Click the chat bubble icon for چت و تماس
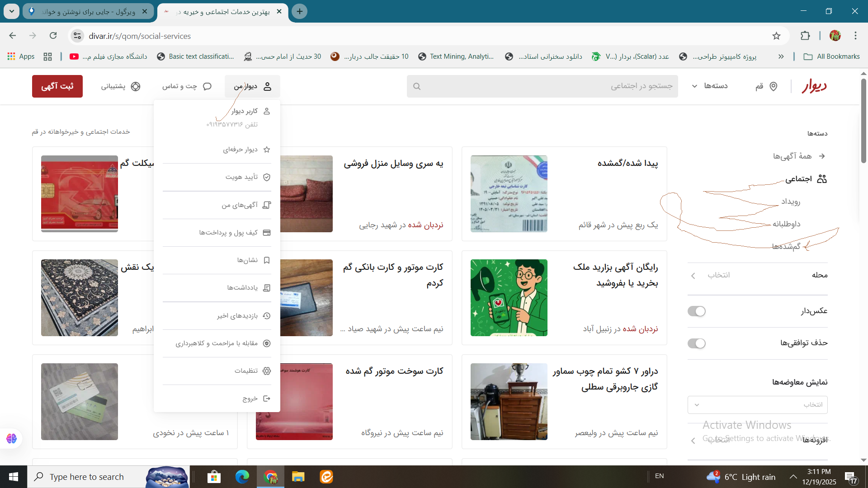The image size is (868, 488). pos(207,86)
